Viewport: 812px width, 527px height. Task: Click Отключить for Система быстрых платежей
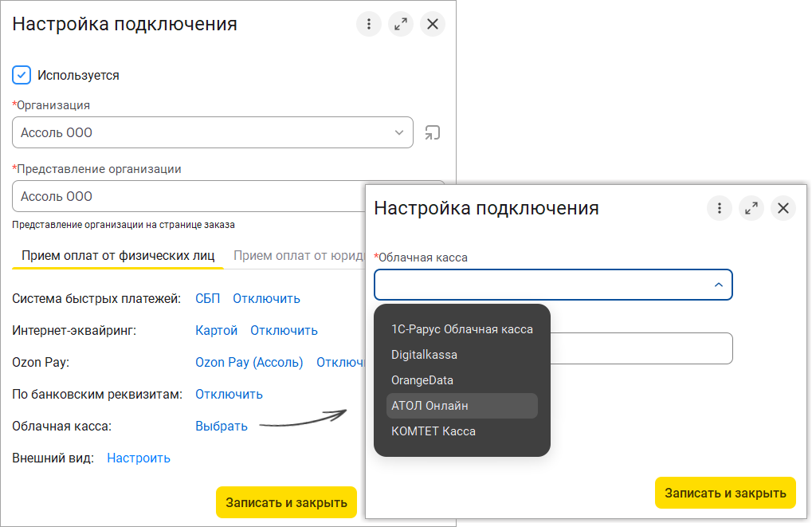(266, 298)
